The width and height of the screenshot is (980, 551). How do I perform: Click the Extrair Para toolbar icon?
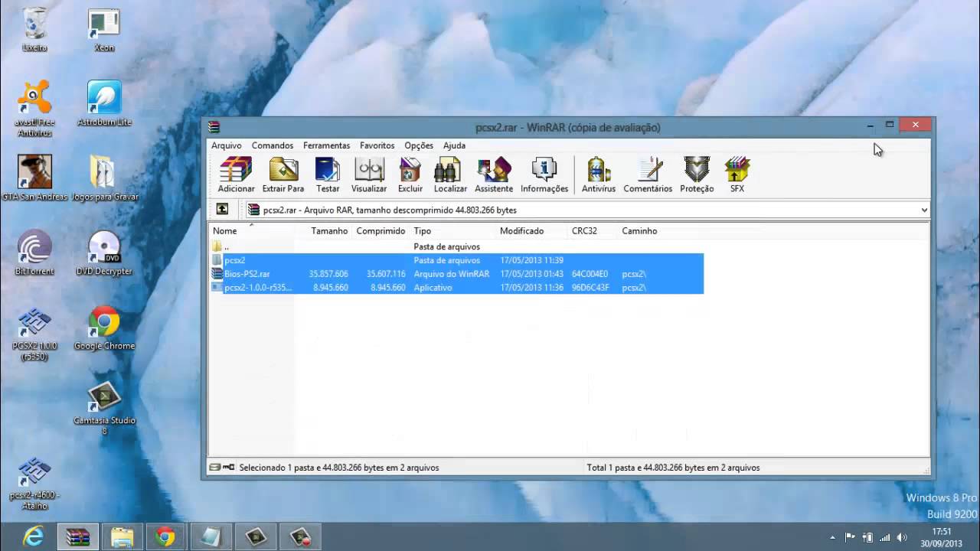tap(283, 175)
